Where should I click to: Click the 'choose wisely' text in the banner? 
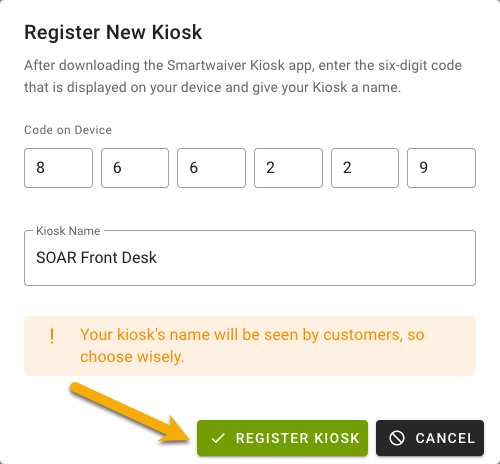(132, 357)
